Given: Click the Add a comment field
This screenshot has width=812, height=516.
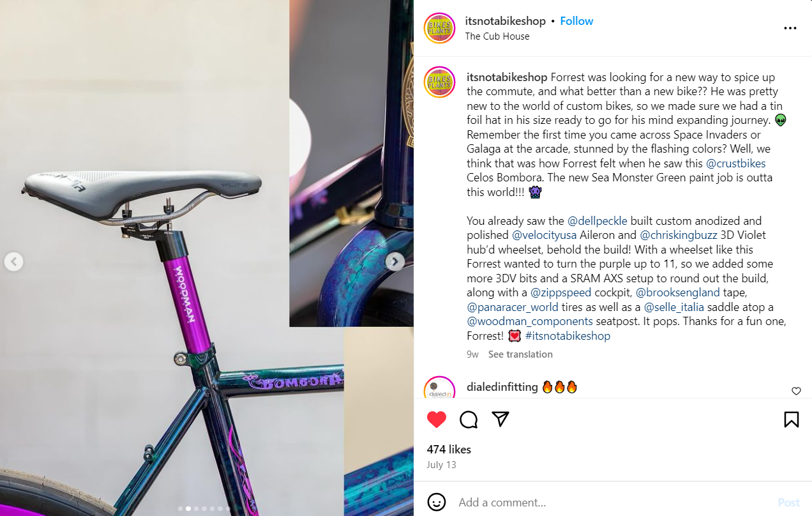Looking at the screenshot, I should pyautogui.click(x=613, y=503).
